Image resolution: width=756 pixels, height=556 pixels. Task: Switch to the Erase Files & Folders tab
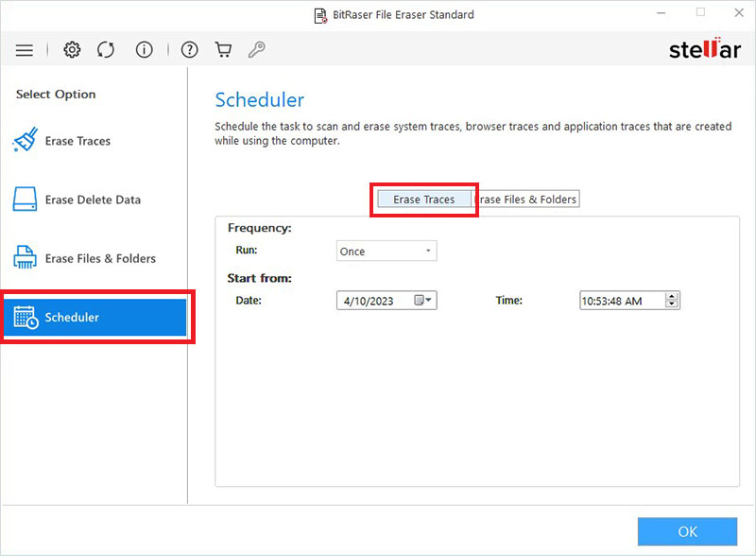pos(525,200)
